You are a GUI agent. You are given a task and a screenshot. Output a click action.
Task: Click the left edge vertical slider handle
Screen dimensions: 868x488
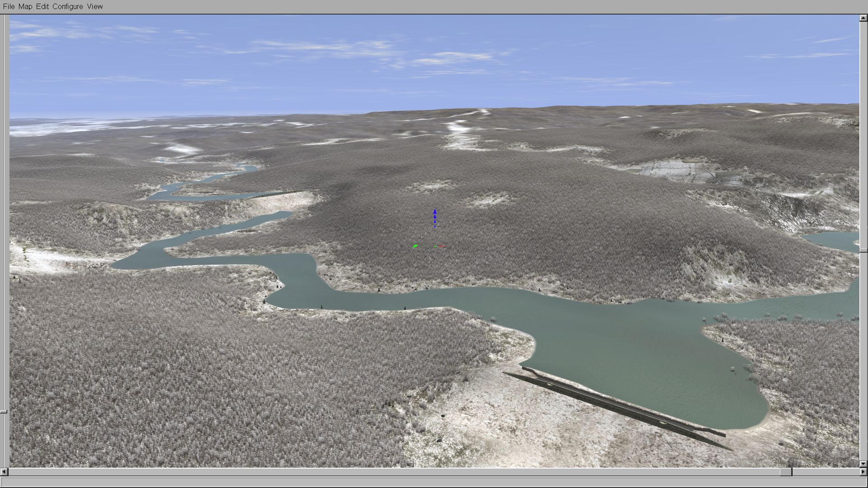click(x=4, y=411)
